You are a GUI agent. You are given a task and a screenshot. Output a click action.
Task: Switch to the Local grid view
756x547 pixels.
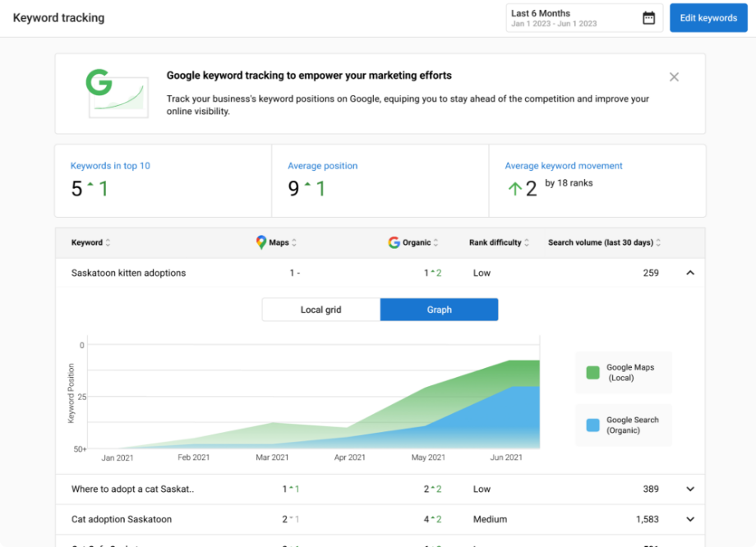[320, 310]
